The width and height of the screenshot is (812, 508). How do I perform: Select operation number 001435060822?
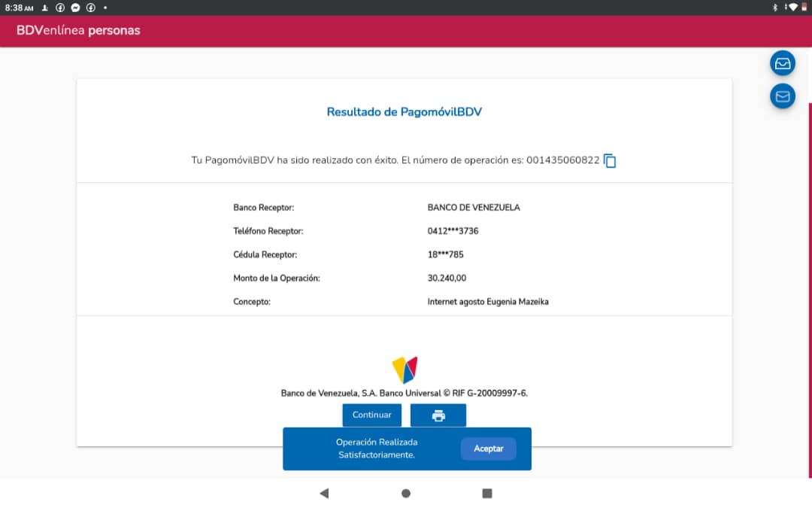563,160
